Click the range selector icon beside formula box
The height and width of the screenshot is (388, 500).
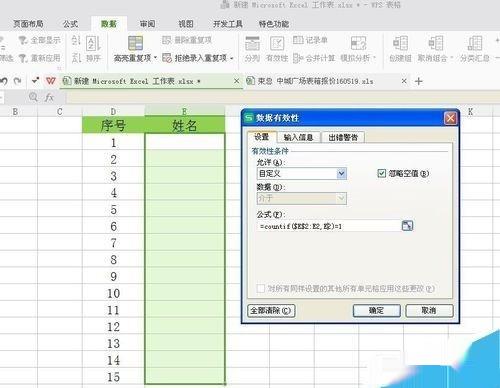click(407, 226)
